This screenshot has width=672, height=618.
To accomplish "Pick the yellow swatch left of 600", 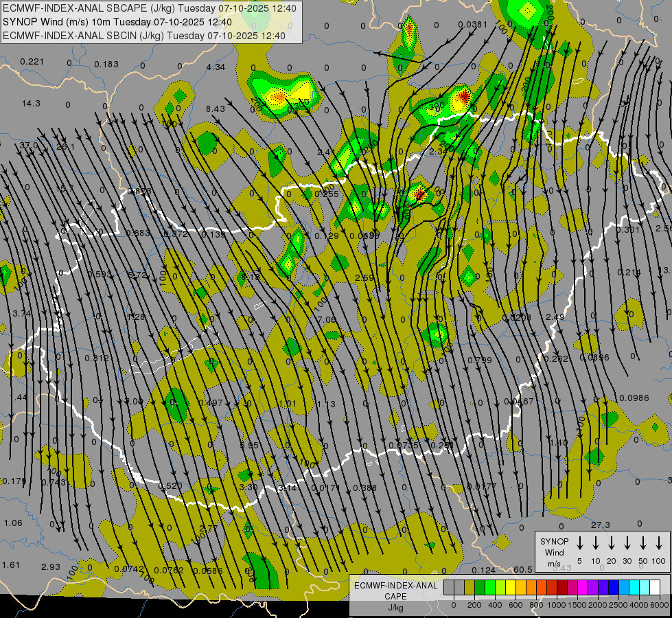I will (511, 588).
